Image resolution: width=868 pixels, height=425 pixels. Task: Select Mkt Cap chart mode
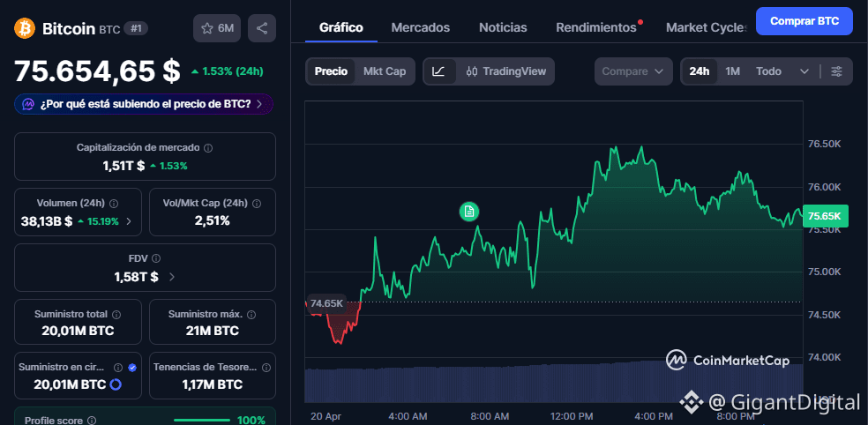pyautogui.click(x=385, y=71)
